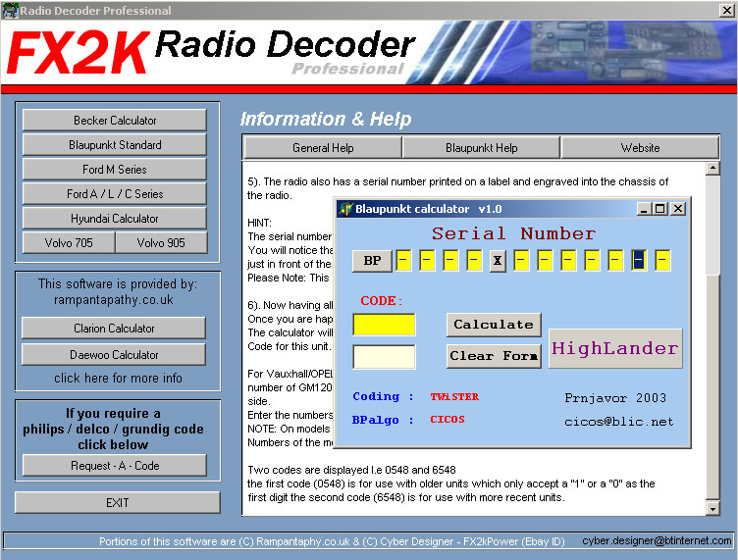
Task: Choose the Volvo 905 button
Action: (161, 242)
